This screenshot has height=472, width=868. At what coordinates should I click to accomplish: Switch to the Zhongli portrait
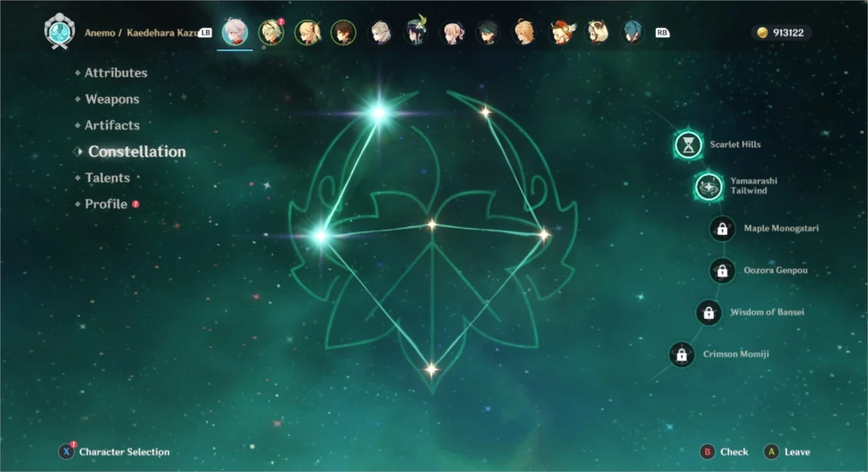(x=343, y=32)
